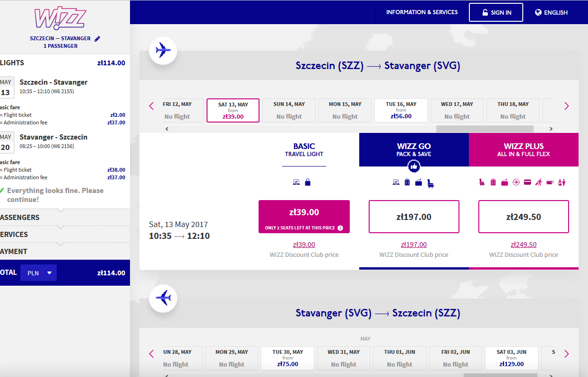The height and width of the screenshot is (377, 588).
Task: Click the info icon on seats-left notice
Action: (x=340, y=228)
